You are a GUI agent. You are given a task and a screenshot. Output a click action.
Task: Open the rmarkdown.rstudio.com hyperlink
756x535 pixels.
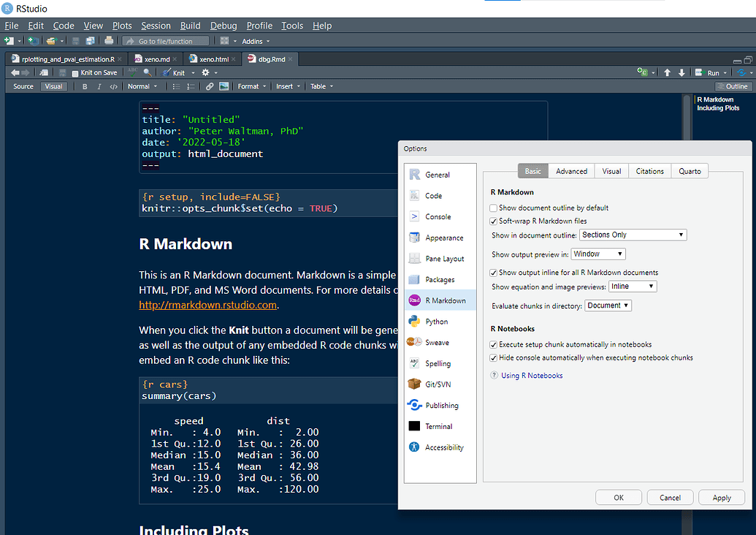point(207,305)
